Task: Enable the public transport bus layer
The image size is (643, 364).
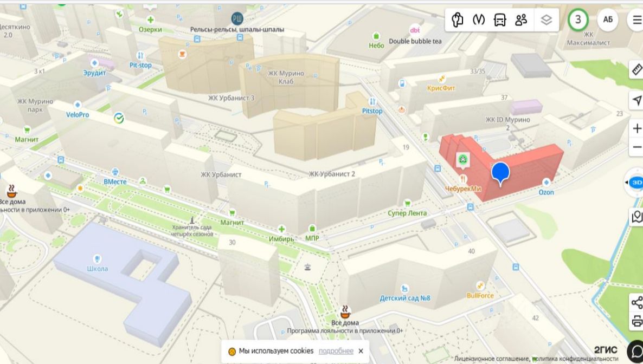Action: (x=500, y=19)
